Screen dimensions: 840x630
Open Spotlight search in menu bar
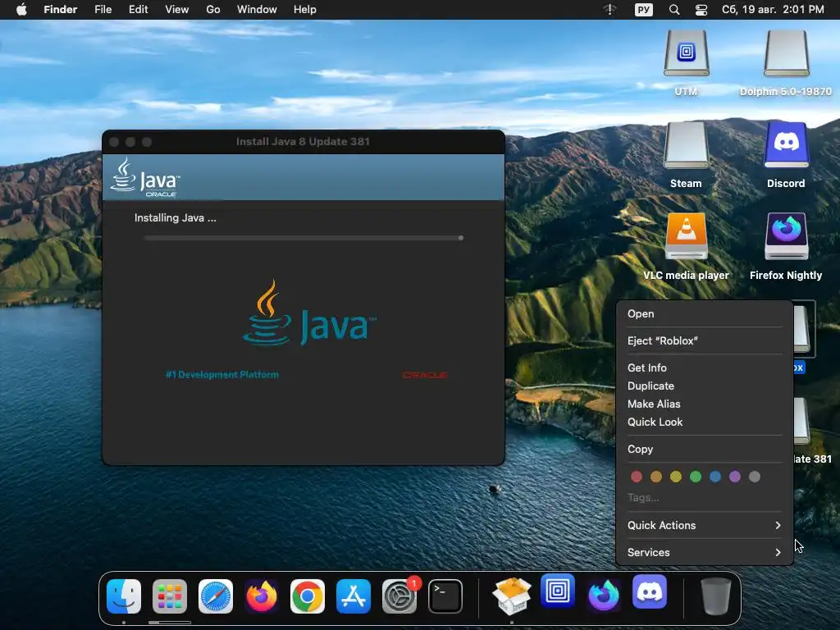pos(674,10)
